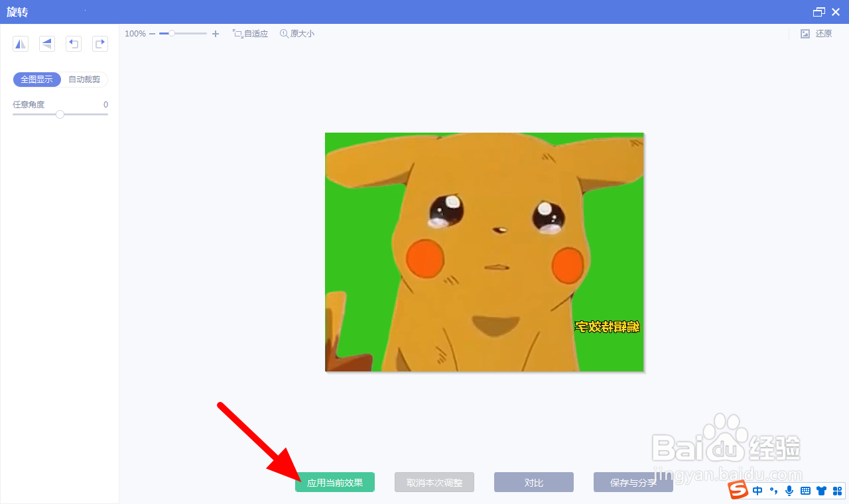Viewport: 849px width, 504px height.
Task: Click the 100% zoom value
Action: point(135,33)
